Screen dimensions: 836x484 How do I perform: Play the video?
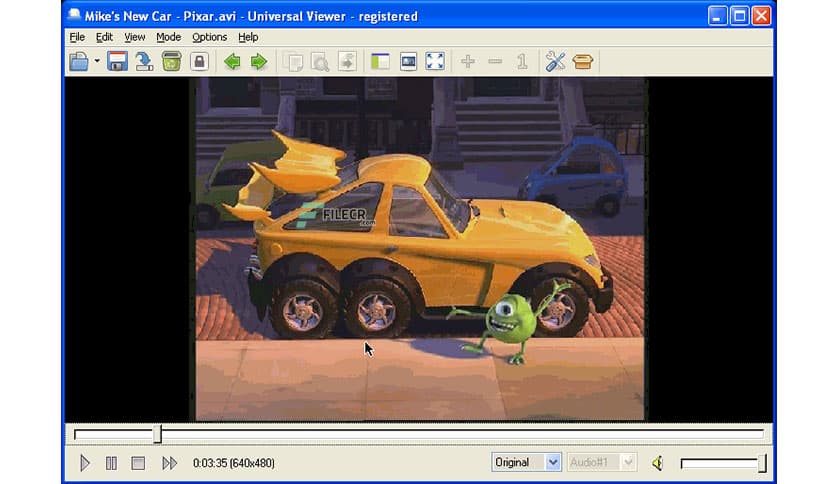pos(84,463)
